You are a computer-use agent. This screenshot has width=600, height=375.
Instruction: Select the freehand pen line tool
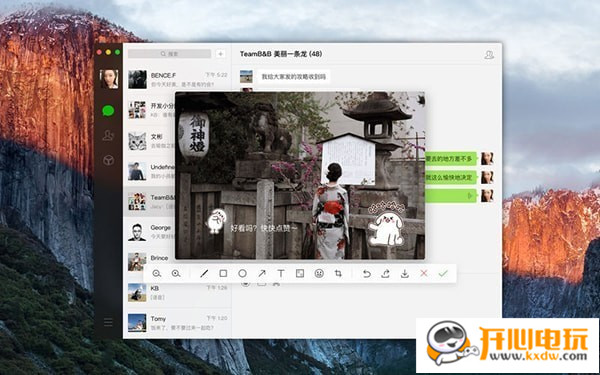pyautogui.click(x=204, y=274)
